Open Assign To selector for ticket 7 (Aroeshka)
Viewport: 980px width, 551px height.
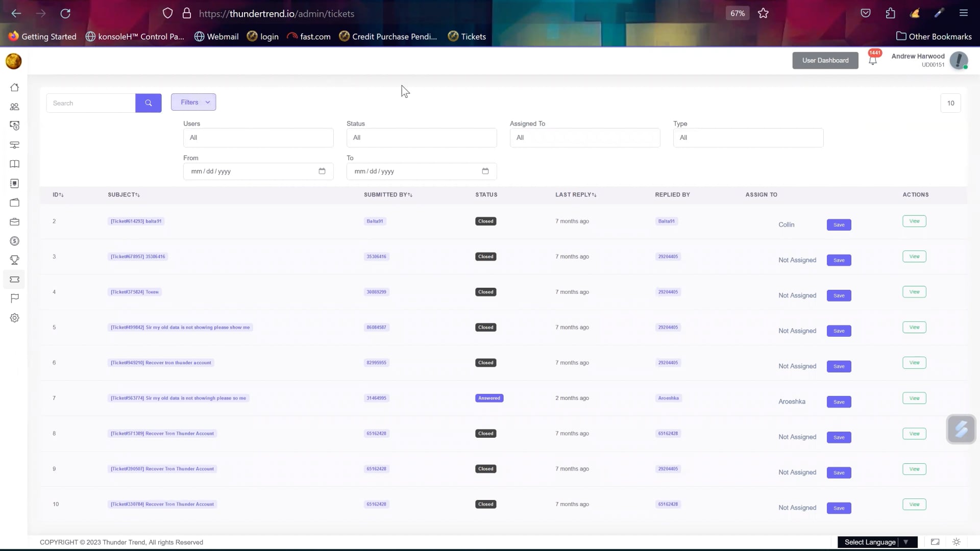(792, 402)
